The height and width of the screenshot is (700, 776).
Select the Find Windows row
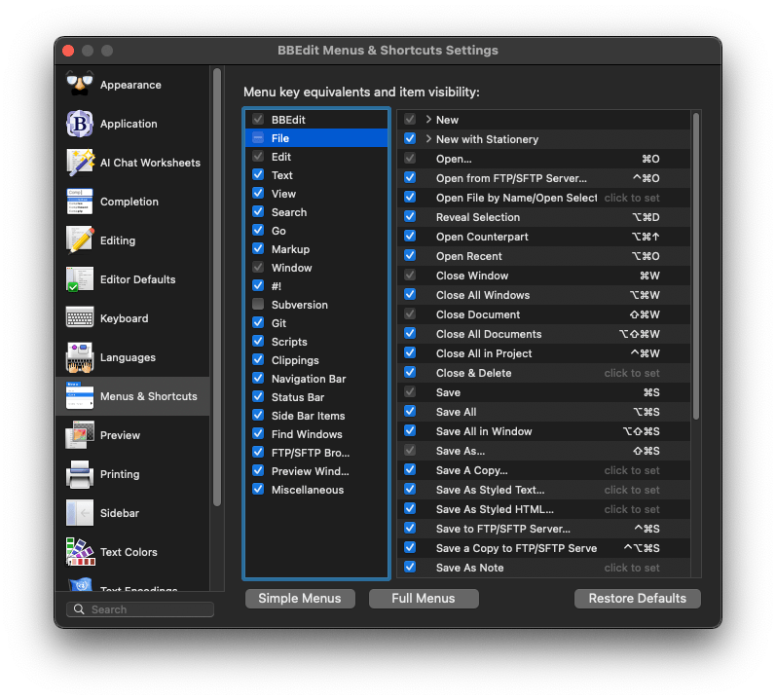tap(316, 434)
